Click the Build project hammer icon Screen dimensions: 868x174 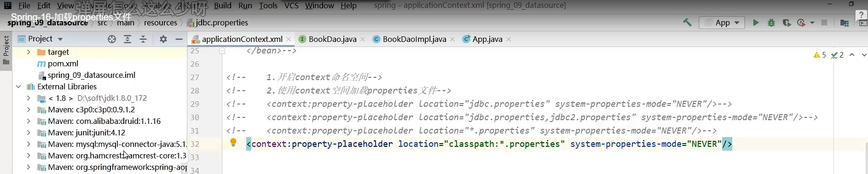click(687, 22)
